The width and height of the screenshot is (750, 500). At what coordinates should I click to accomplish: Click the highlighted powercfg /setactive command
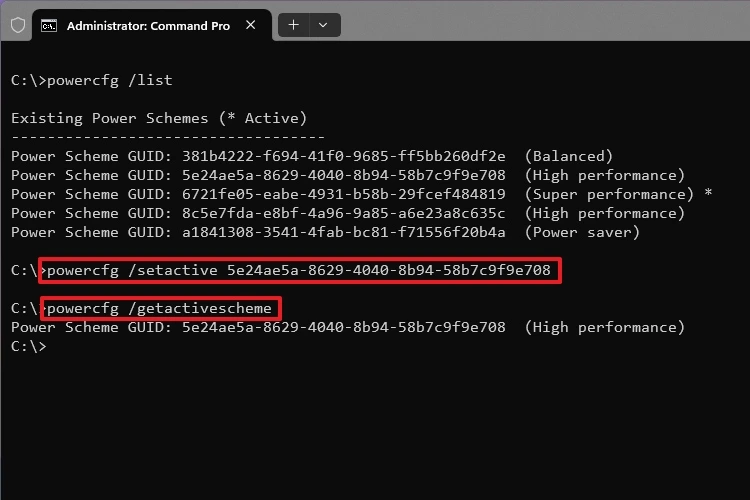tap(300, 271)
